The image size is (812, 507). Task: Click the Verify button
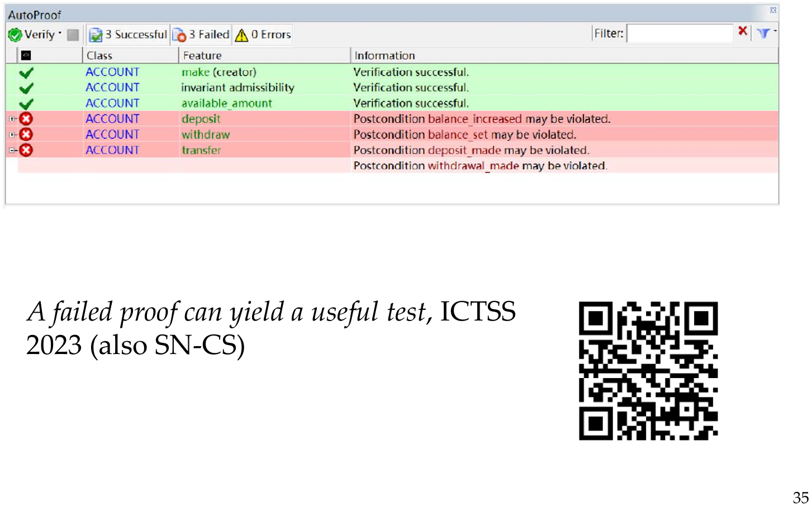coord(31,35)
